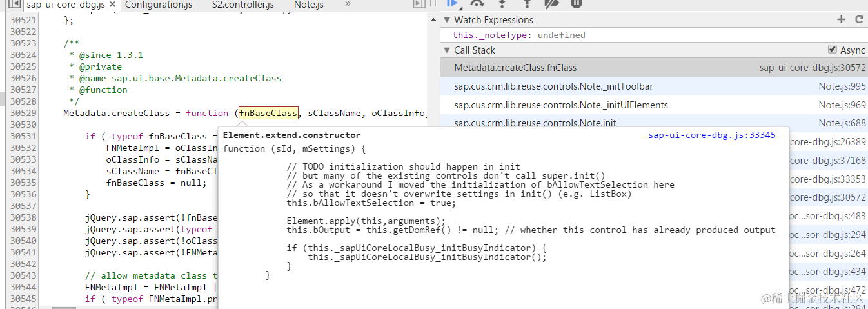Collapse the Watch Expressions section
This screenshot has width=868, height=309.
446,20
